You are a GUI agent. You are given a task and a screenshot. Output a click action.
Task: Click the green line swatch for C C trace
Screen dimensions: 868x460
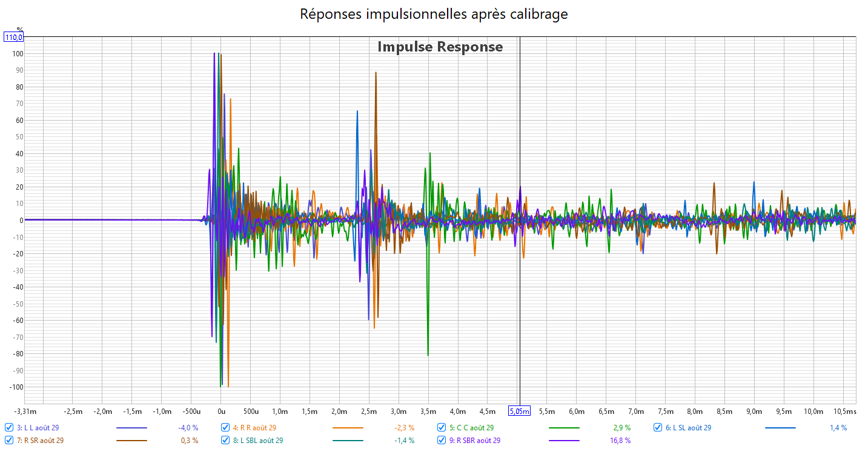point(564,428)
